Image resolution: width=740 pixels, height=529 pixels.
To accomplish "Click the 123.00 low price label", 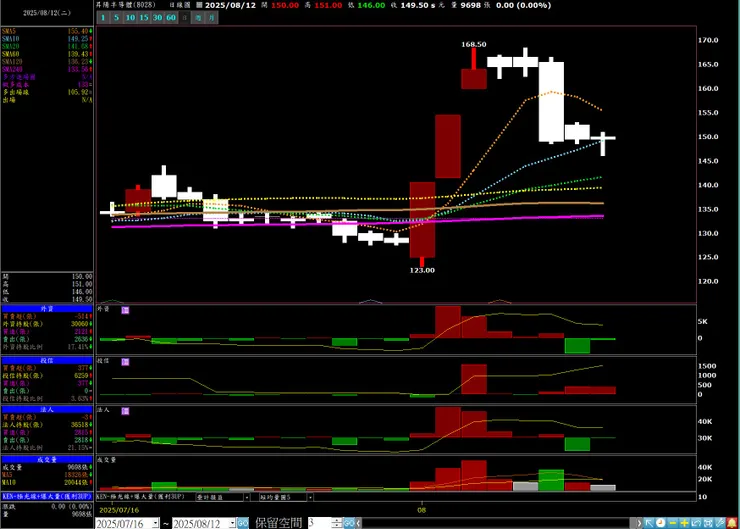I will pos(422,270).
